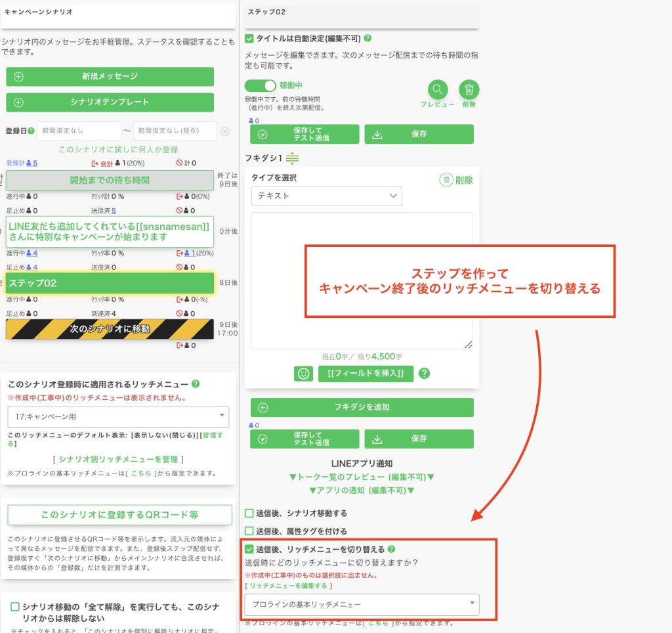Open プロラインの基本リッチメニュー dropdown

pos(361,605)
